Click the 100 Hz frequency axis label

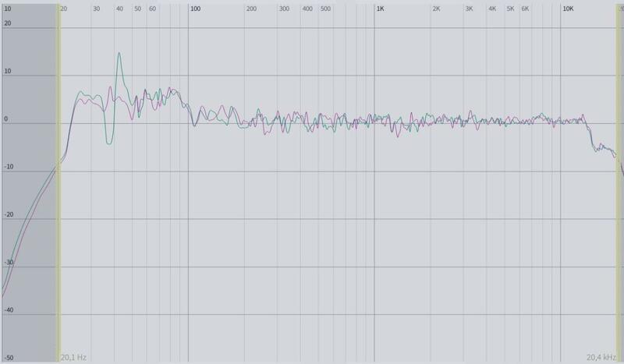[x=196, y=8]
